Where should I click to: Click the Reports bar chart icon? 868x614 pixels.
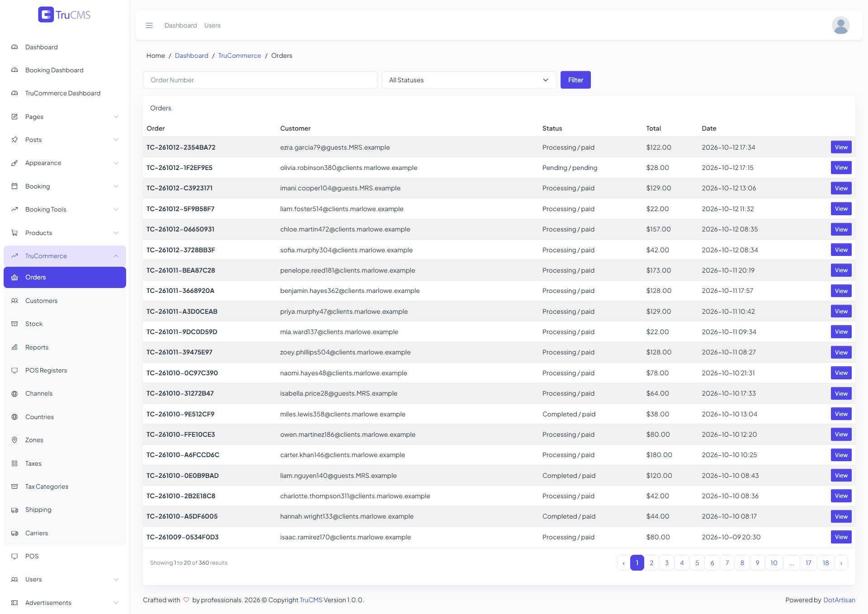click(x=14, y=347)
